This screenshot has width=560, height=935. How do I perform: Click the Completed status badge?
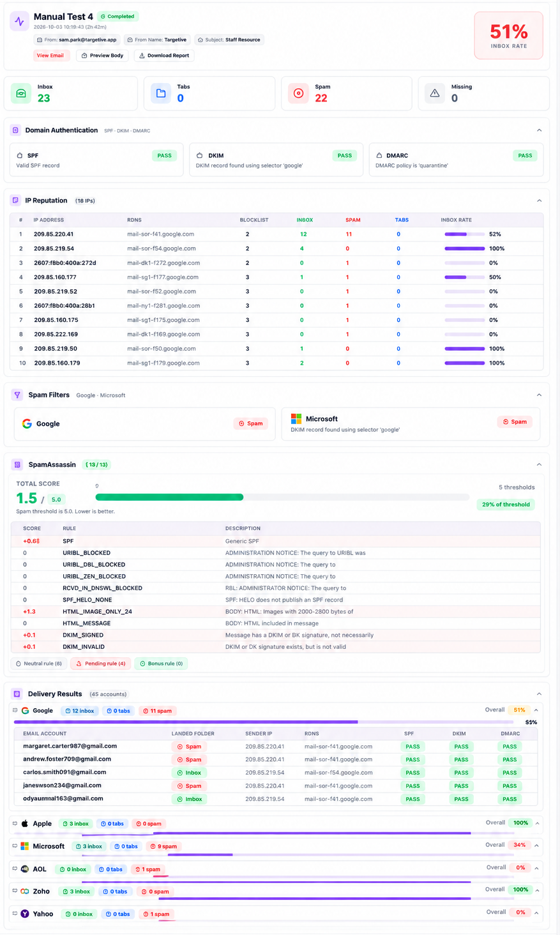point(117,17)
